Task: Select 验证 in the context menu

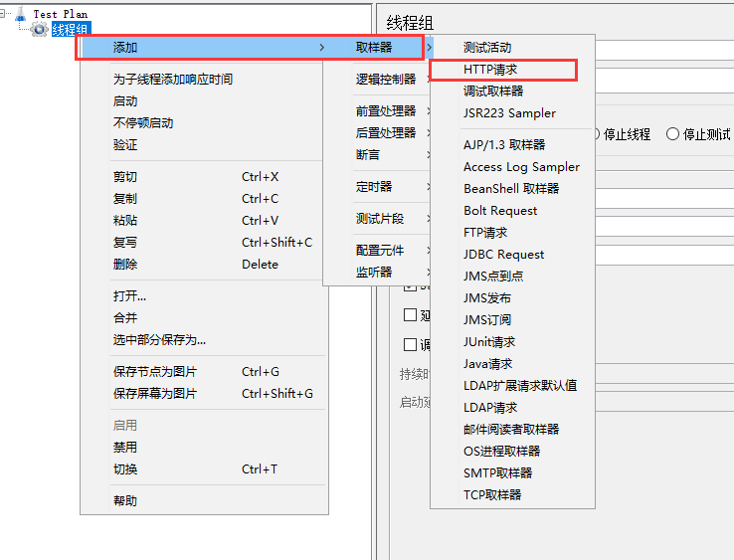Action: point(203,144)
